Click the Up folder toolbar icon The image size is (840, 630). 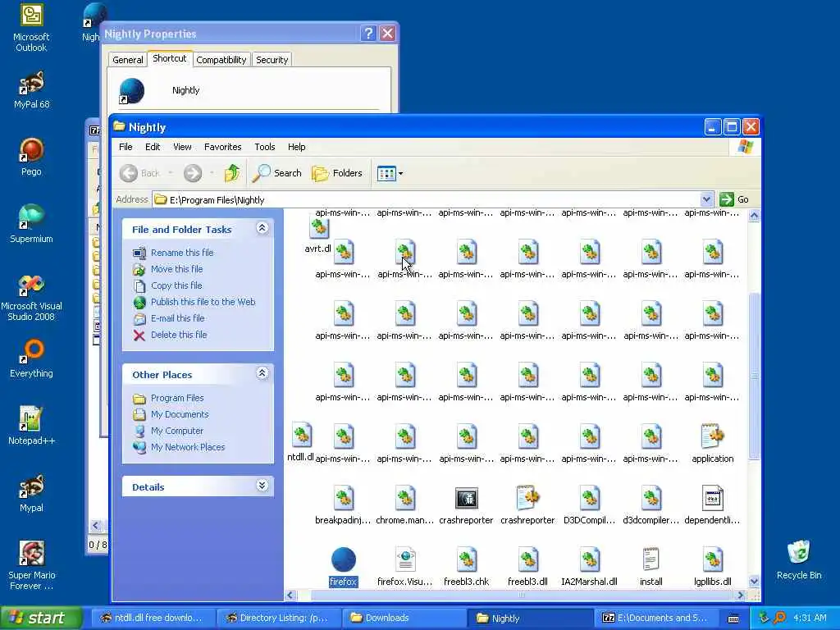point(232,173)
